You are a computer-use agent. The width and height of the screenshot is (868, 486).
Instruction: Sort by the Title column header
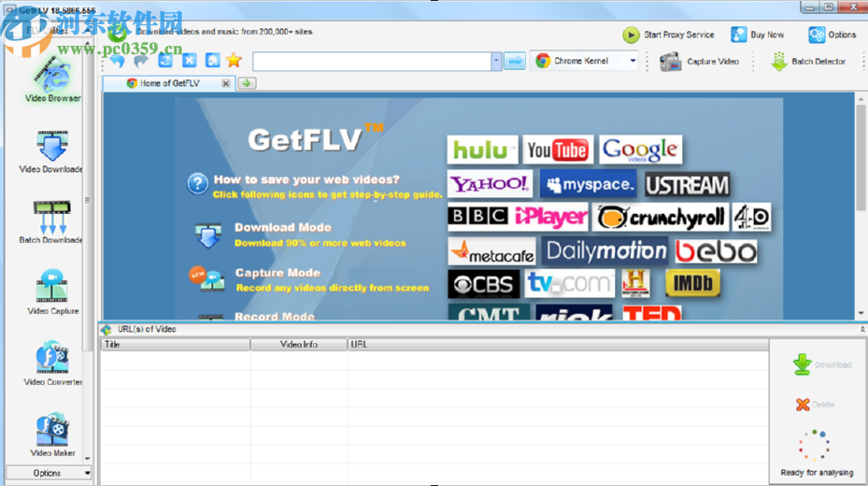click(175, 344)
